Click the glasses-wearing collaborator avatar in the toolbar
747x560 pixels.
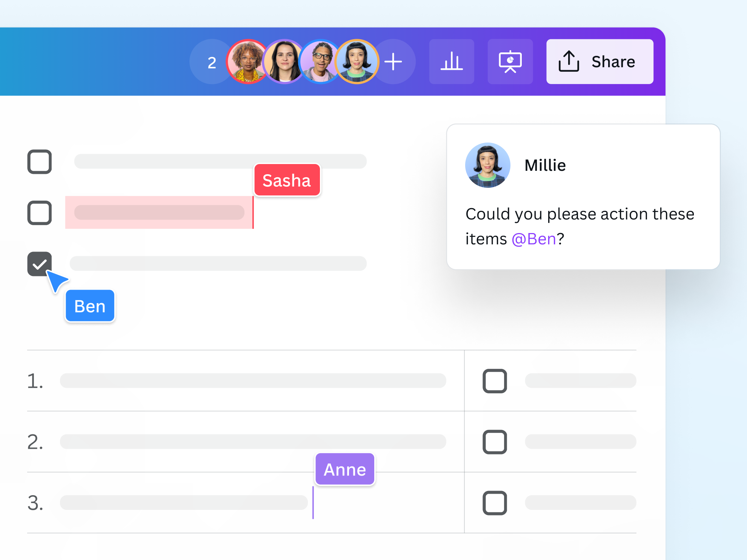point(321,61)
